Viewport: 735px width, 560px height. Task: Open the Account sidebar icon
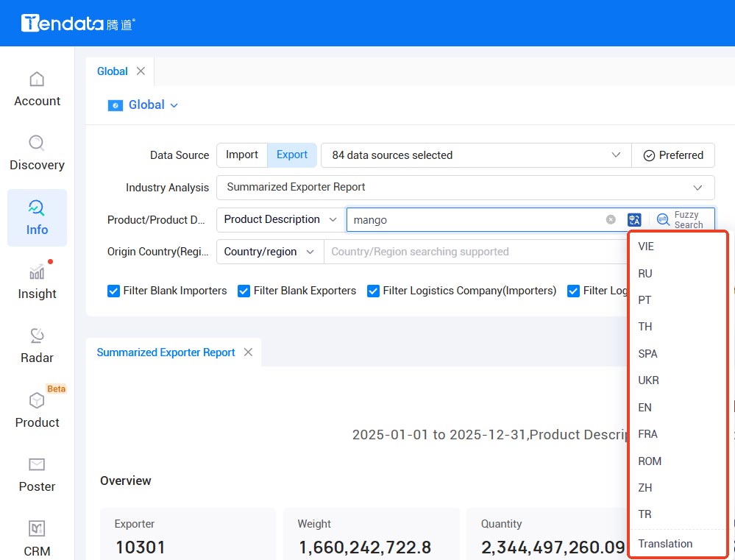coord(37,79)
